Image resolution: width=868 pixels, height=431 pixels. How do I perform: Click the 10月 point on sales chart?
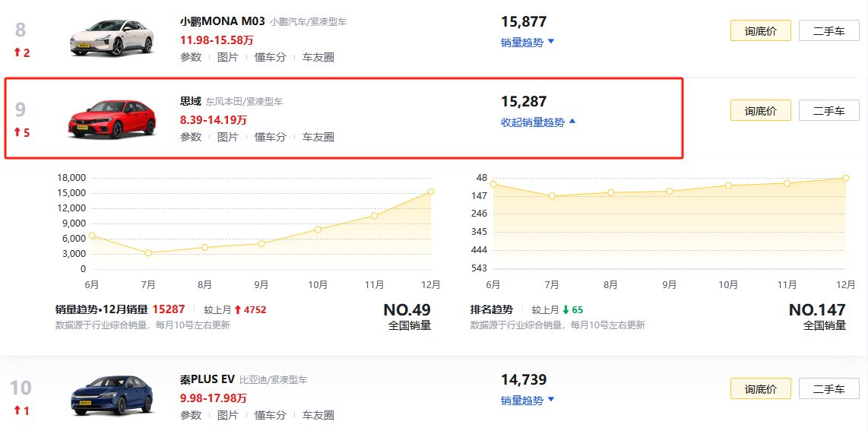[318, 229]
